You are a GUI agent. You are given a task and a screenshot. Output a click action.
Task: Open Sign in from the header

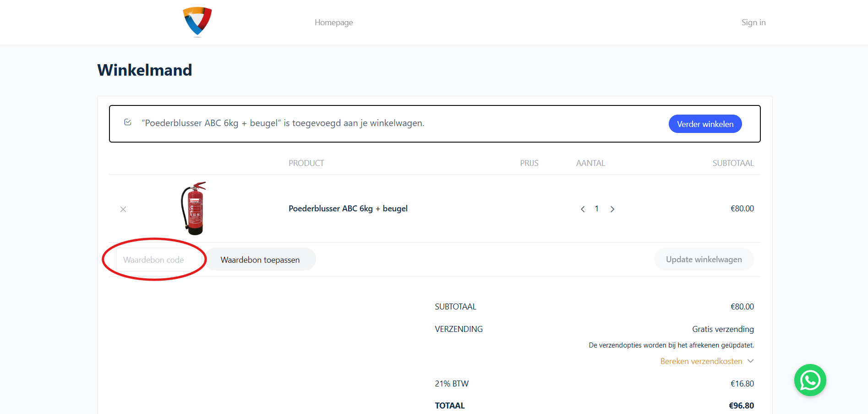point(753,22)
